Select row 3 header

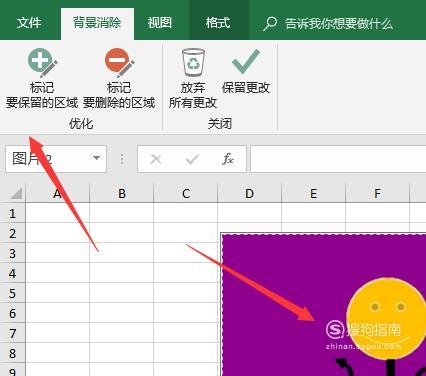pos(13,253)
